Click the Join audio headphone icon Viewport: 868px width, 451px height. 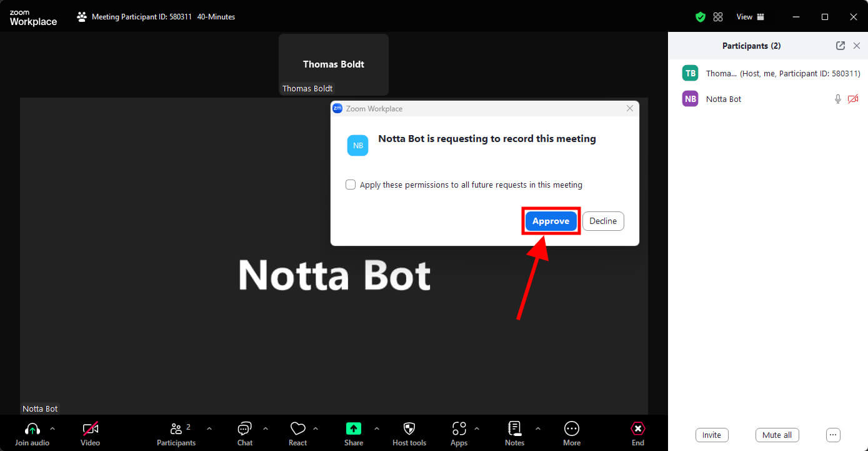click(32, 429)
